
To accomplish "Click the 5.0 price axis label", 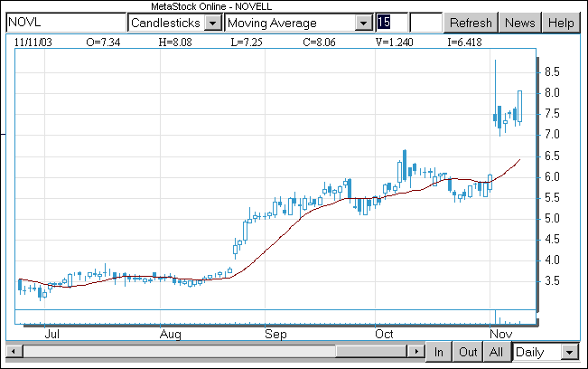I will pyautogui.click(x=552, y=219).
